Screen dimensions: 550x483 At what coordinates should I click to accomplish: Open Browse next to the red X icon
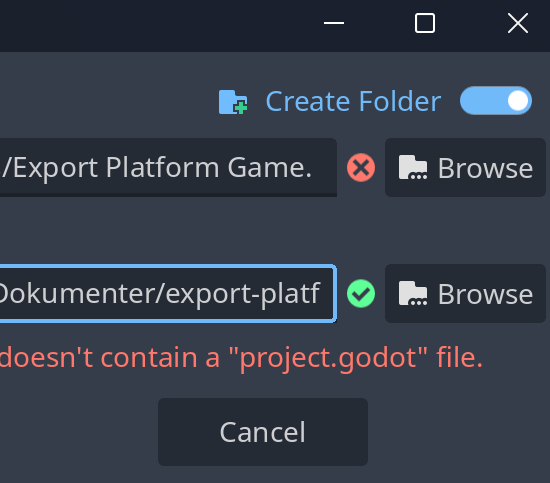(x=465, y=167)
